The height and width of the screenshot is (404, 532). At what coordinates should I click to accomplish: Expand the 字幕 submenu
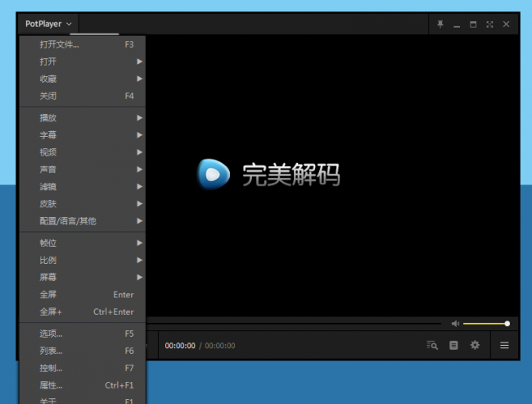(x=83, y=135)
